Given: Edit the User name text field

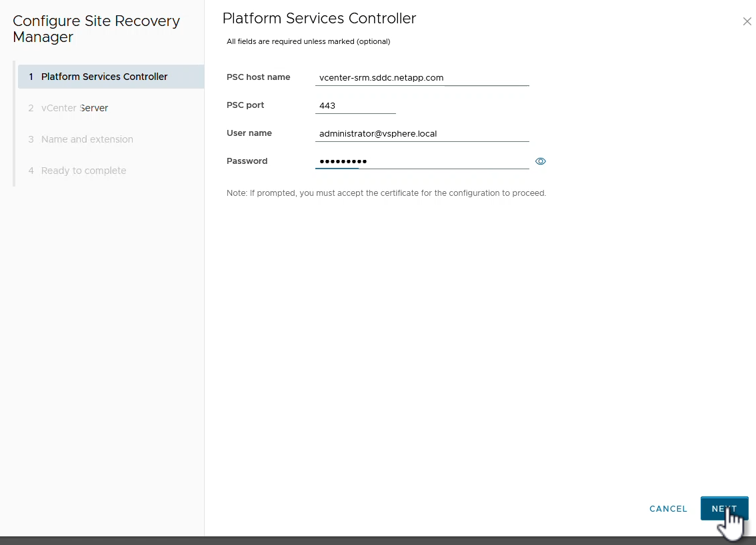Looking at the screenshot, I should [422, 134].
